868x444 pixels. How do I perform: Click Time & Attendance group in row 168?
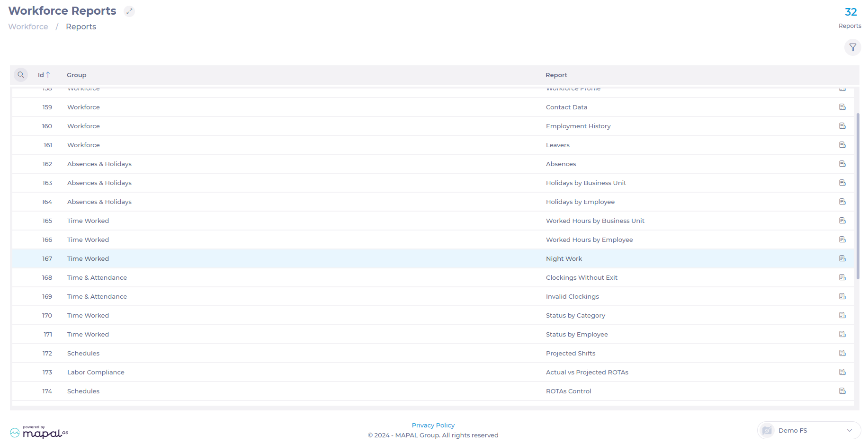coord(97,277)
